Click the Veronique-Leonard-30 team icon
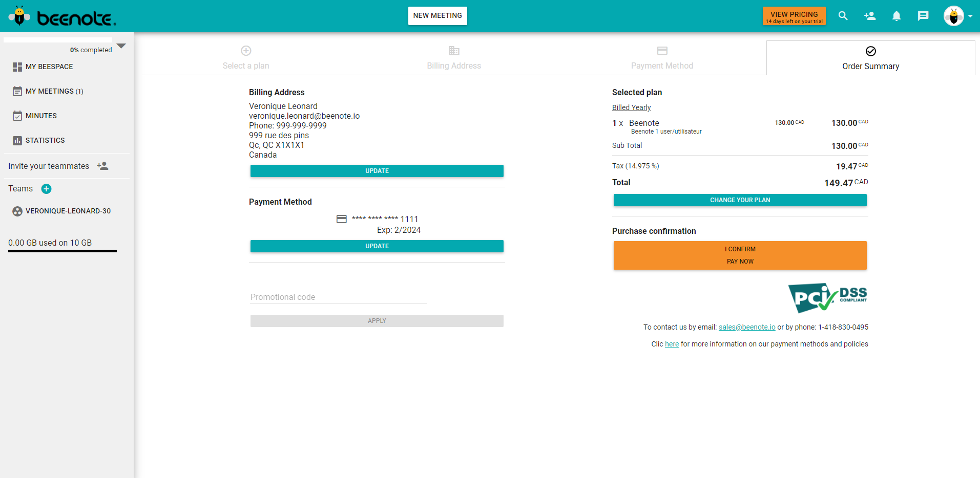980x478 pixels. tap(17, 211)
